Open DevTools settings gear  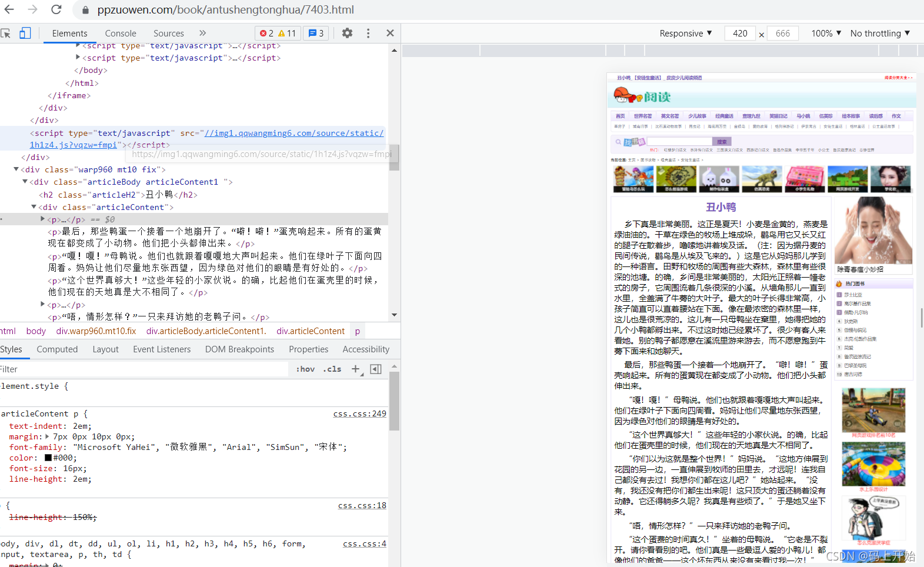point(347,33)
